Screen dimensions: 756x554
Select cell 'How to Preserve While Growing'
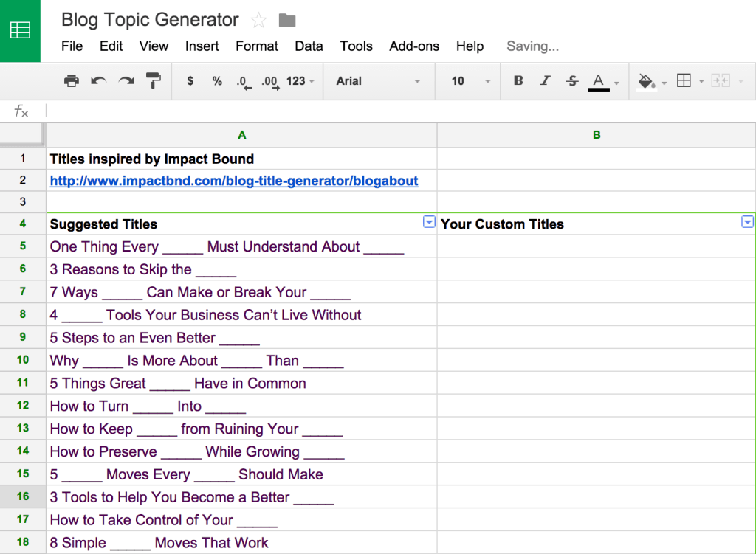[x=241, y=451]
